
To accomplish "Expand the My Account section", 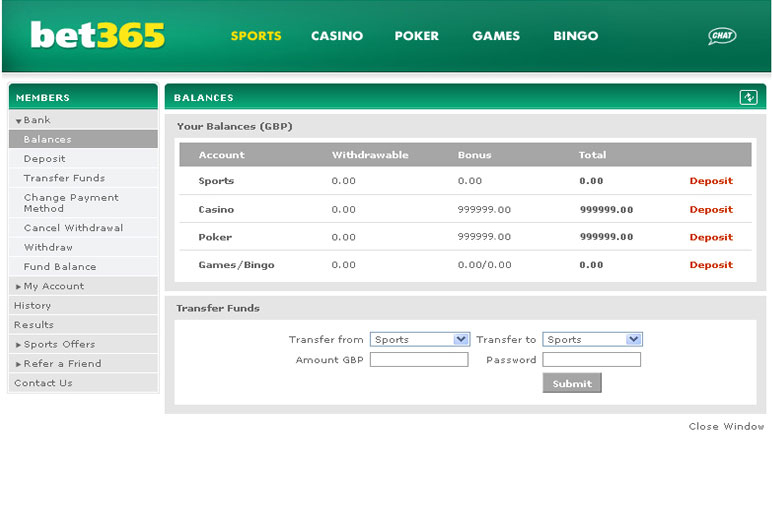I will (x=83, y=286).
